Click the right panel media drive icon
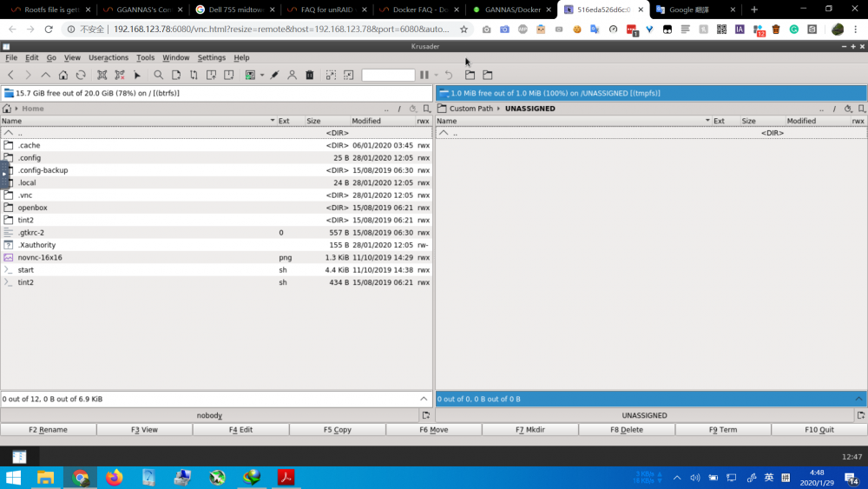The width and height of the screenshot is (868, 489). [x=444, y=93]
